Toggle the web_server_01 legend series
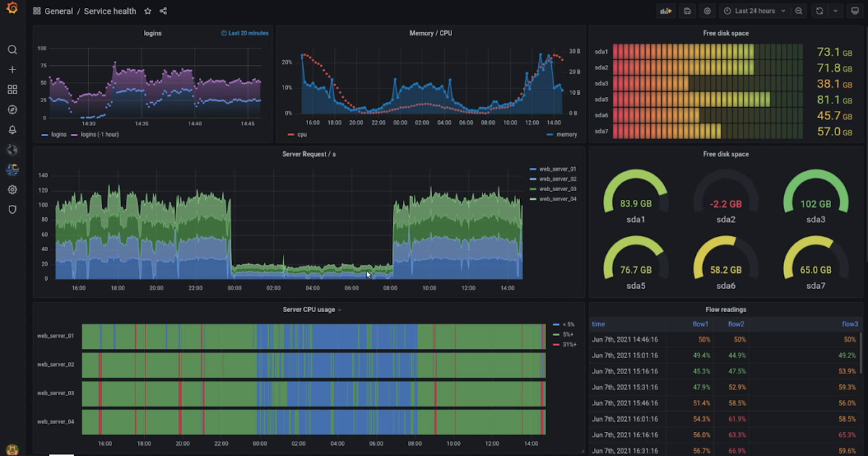 click(x=553, y=169)
